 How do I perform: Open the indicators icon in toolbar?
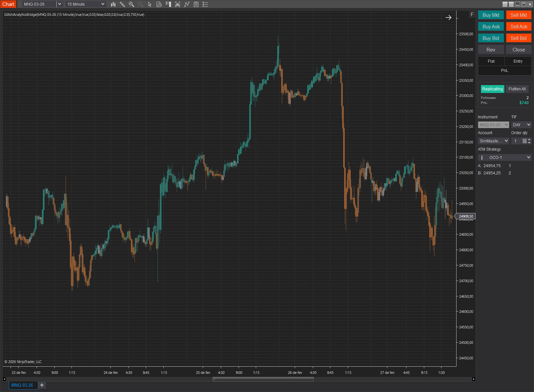pyautogui.click(x=177, y=4)
